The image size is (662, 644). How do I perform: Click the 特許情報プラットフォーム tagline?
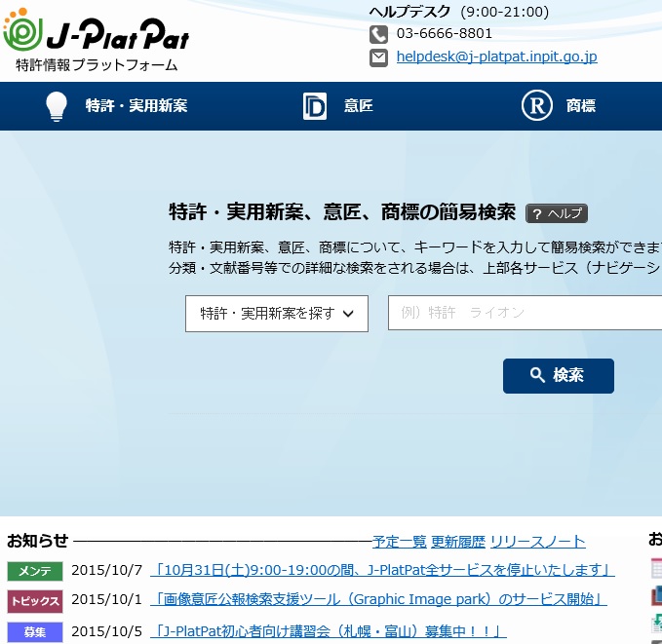97,65
